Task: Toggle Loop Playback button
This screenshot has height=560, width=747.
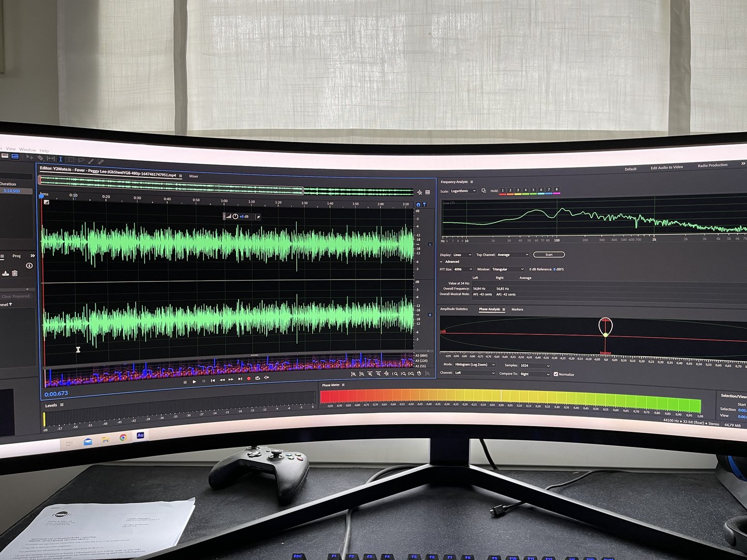Action: 258,378
